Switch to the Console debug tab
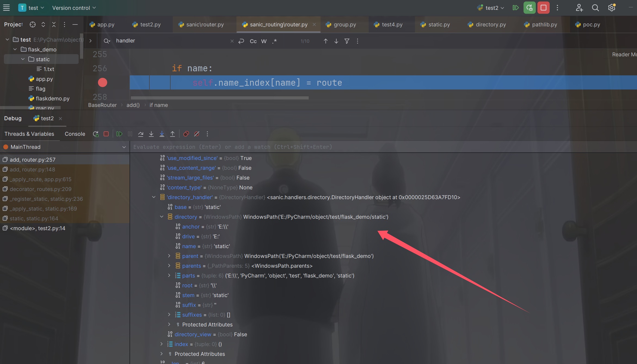 tap(75, 134)
